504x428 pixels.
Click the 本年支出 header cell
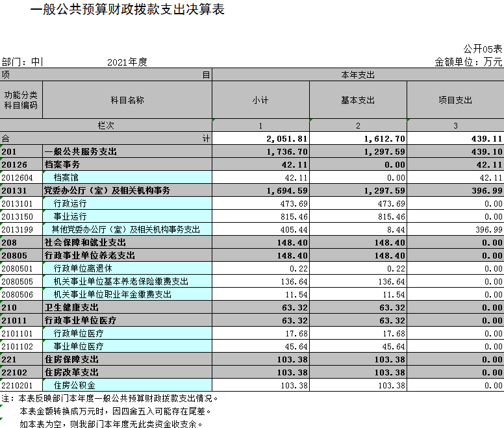click(358, 75)
